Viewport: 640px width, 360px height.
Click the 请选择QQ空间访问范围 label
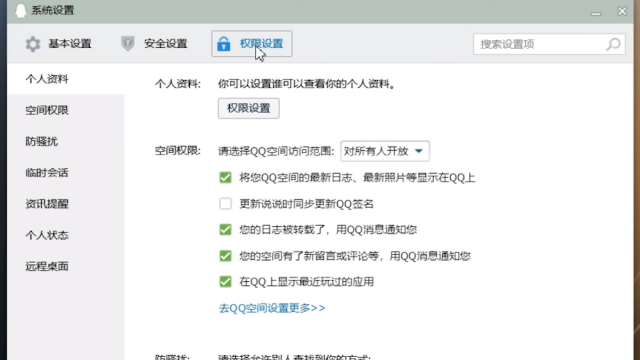pyautogui.click(x=276, y=151)
